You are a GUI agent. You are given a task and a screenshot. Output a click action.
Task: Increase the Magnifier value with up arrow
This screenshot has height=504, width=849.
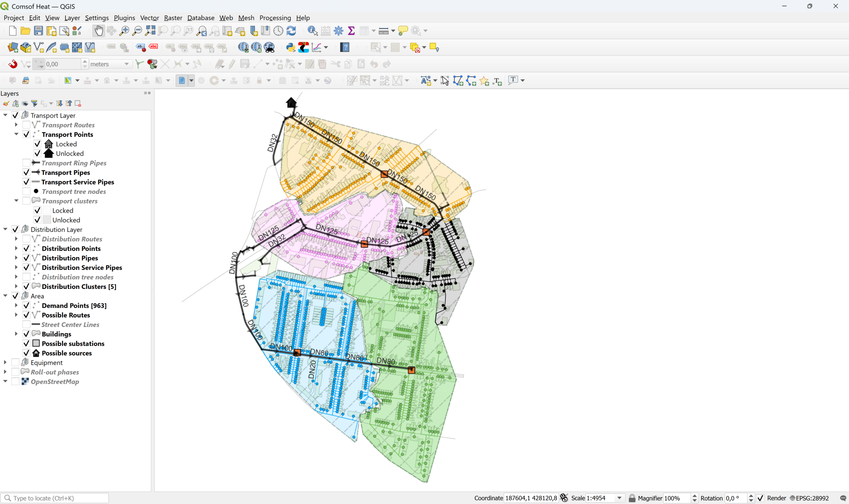(694, 496)
